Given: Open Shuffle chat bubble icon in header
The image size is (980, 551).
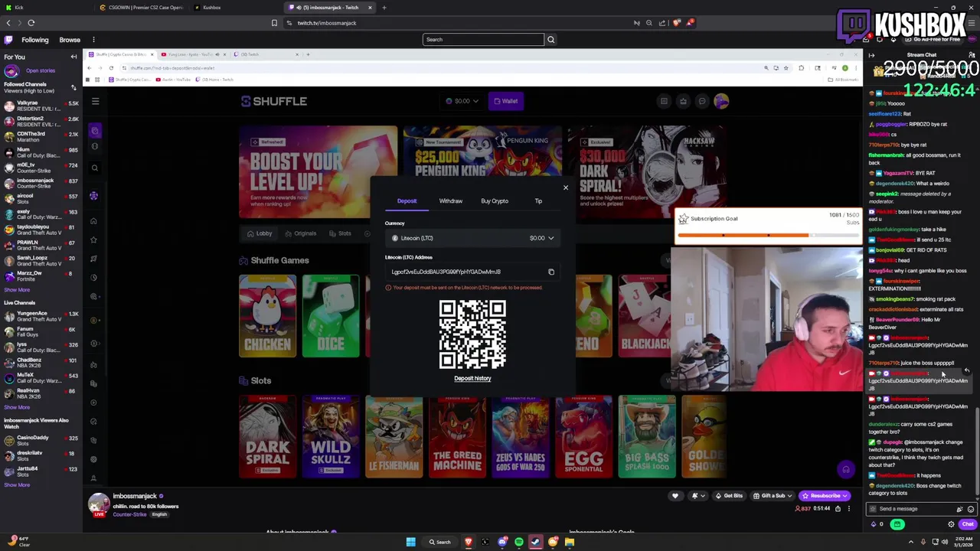Looking at the screenshot, I should click(702, 101).
